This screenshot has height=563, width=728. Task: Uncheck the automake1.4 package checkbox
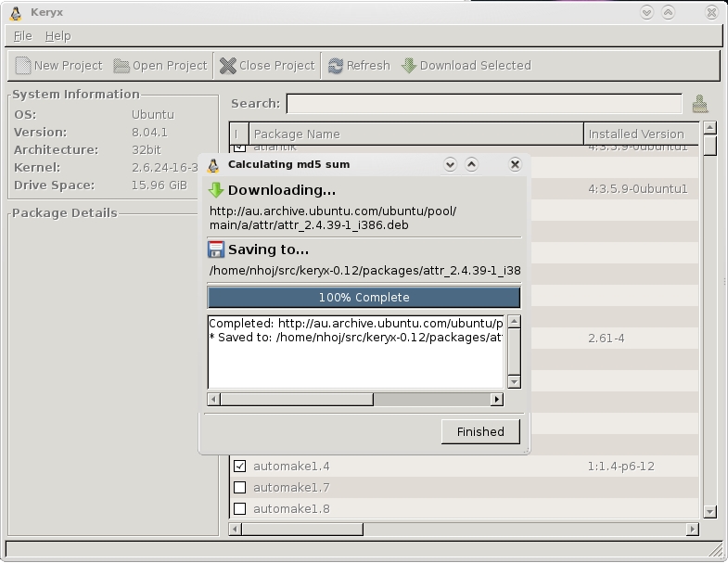click(240, 466)
